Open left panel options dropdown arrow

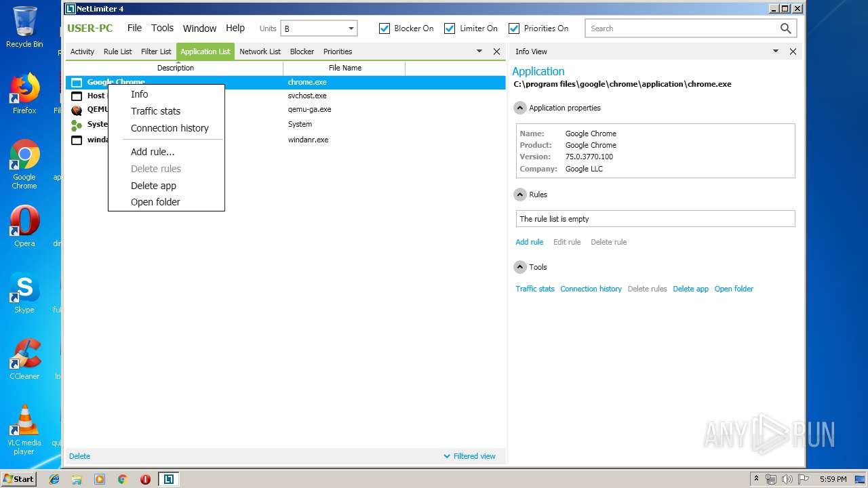pyautogui.click(x=479, y=52)
